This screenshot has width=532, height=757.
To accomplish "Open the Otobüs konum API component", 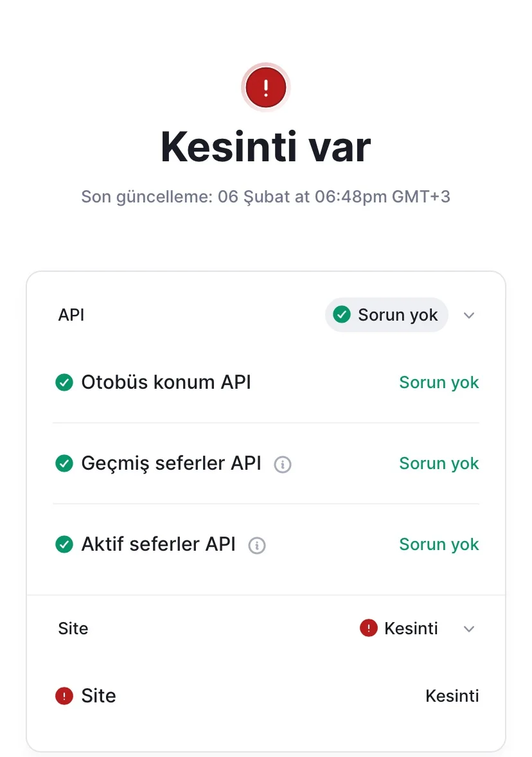I will (x=166, y=382).
